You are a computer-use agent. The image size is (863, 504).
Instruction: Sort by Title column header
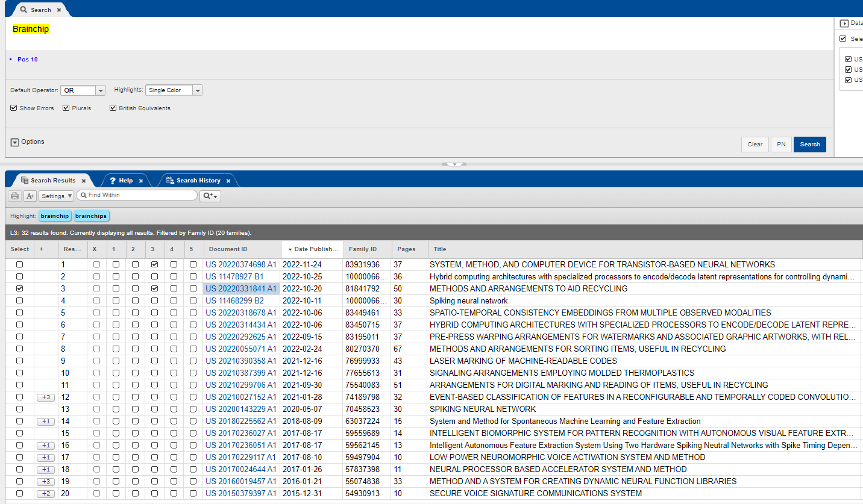click(x=645, y=249)
